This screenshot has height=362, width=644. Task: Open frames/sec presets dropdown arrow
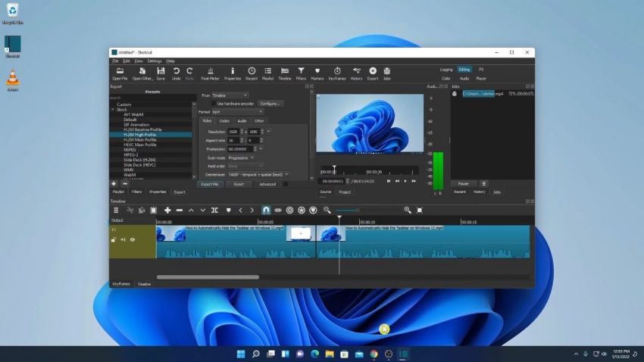coord(261,149)
